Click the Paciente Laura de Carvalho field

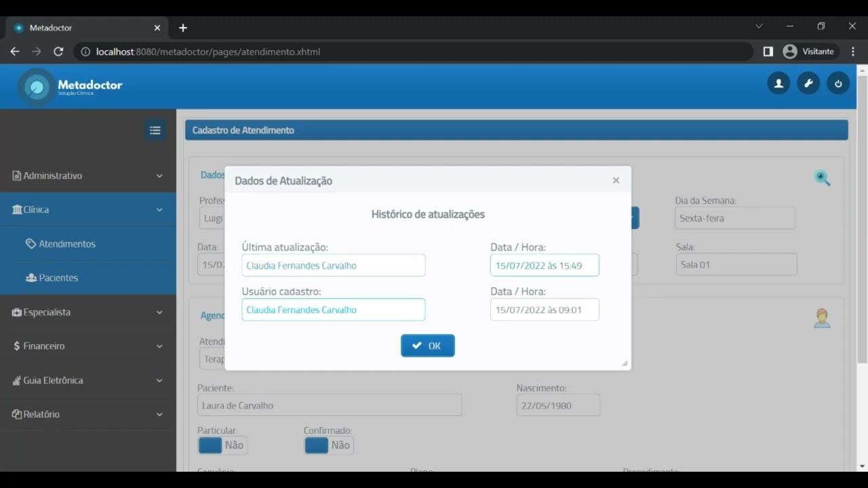[x=330, y=405]
